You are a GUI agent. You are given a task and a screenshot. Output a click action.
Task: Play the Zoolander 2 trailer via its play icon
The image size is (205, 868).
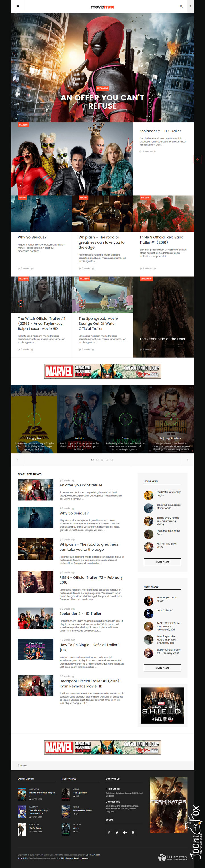pos(21,185)
